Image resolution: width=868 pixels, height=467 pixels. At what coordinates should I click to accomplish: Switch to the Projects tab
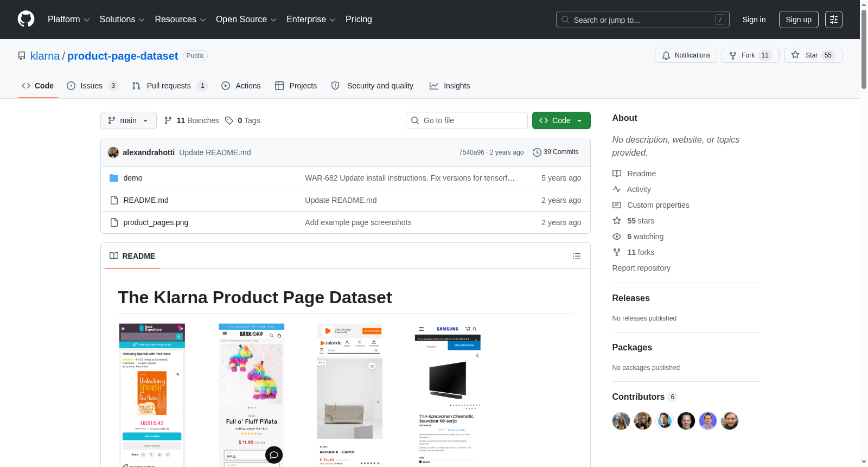pos(296,86)
